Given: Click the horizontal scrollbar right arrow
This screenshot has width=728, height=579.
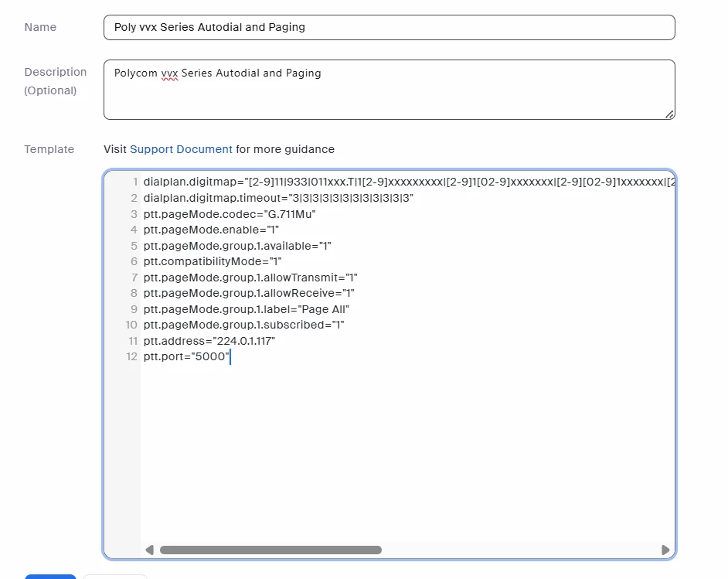Looking at the screenshot, I should [665, 550].
